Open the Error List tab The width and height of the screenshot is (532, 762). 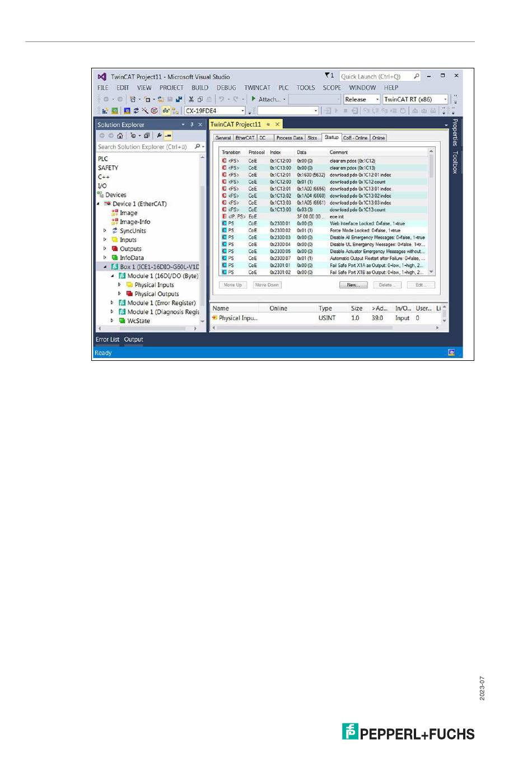click(107, 339)
